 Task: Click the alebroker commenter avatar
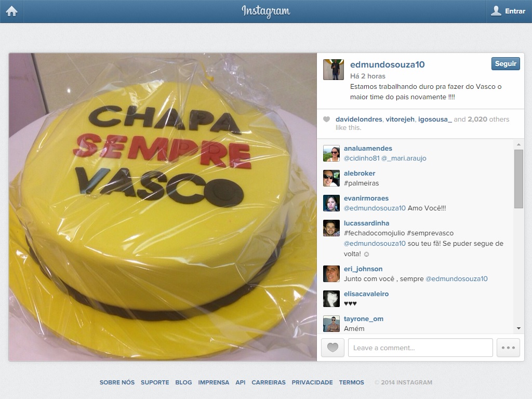331,178
